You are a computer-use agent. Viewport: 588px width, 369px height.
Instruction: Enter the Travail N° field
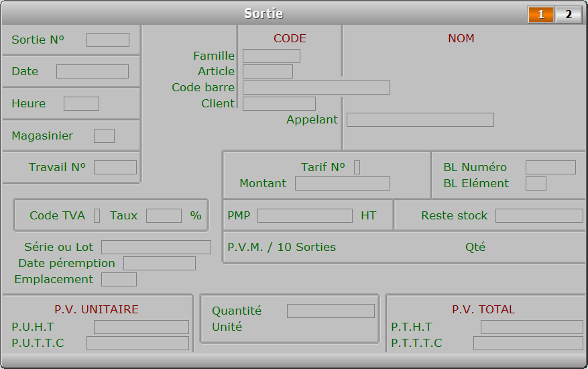click(115, 167)
